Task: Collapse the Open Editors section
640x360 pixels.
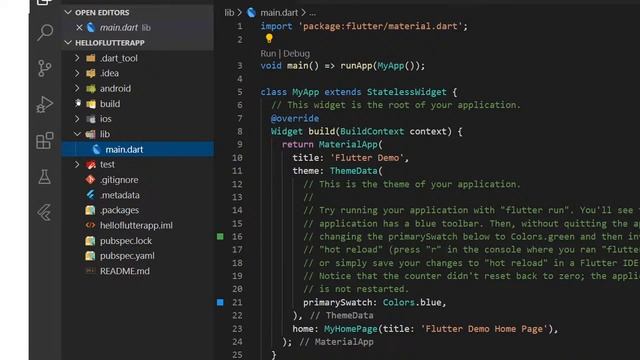Action: [x=68, y=12]
